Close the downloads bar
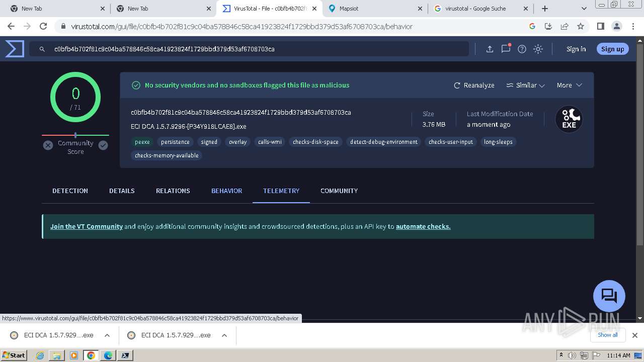This screenshot has width=644, height=362. 634,335
